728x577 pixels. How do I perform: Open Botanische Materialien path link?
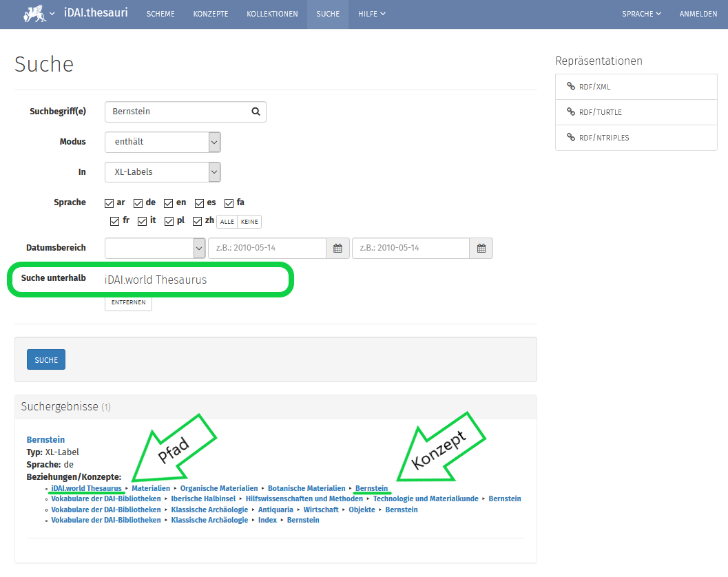pos(306,488)
